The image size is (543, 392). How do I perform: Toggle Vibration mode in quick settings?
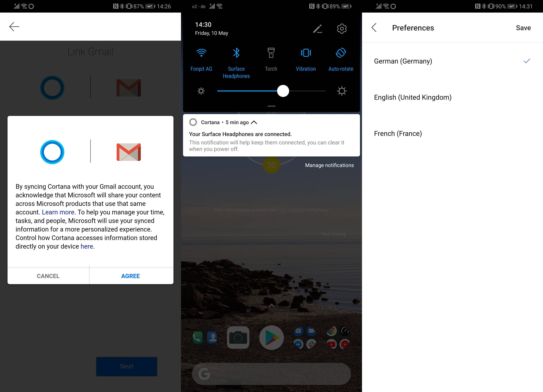[306, 53]
